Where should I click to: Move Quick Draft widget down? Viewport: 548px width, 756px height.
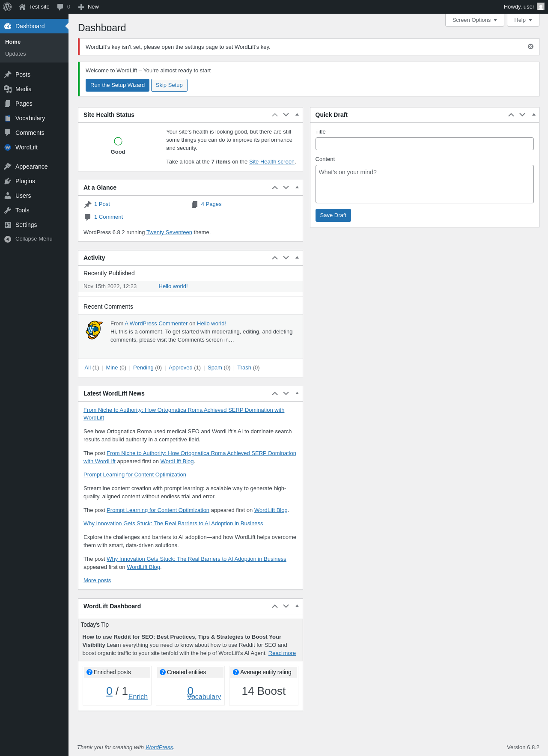coord(522,115)
